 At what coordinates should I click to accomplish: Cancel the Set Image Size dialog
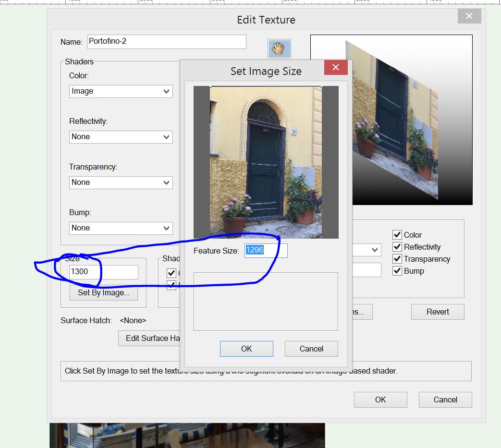(x=311, y=349)
